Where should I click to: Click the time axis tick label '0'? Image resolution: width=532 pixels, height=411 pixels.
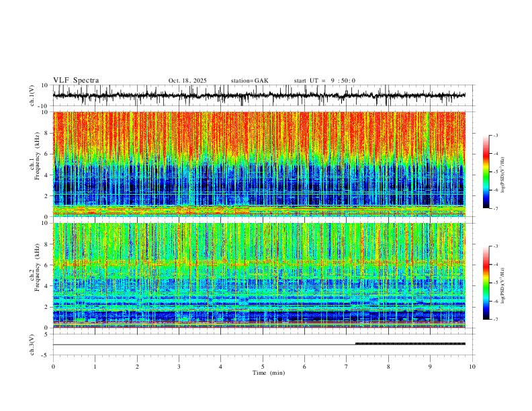(53, 367)
